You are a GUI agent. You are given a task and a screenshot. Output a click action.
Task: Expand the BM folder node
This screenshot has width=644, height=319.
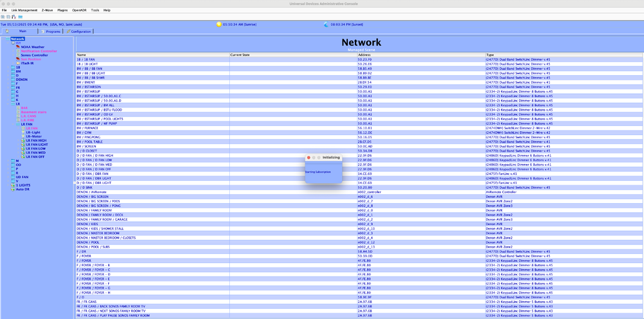pos(8,71)
